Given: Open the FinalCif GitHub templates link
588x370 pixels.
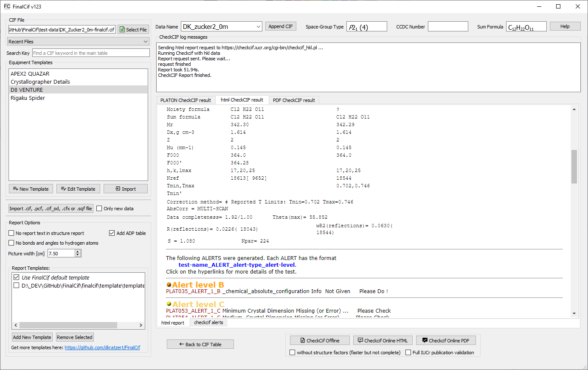Looking at the screenshot, I should tap(102, 347).
